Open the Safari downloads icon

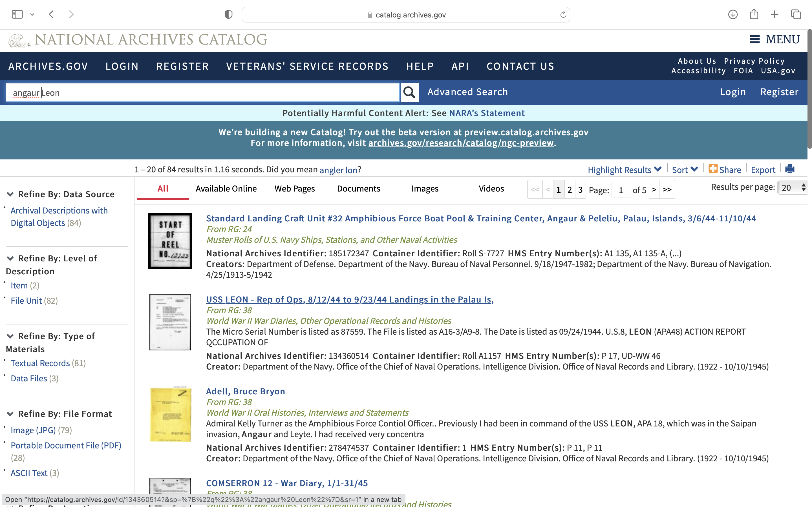732,14
